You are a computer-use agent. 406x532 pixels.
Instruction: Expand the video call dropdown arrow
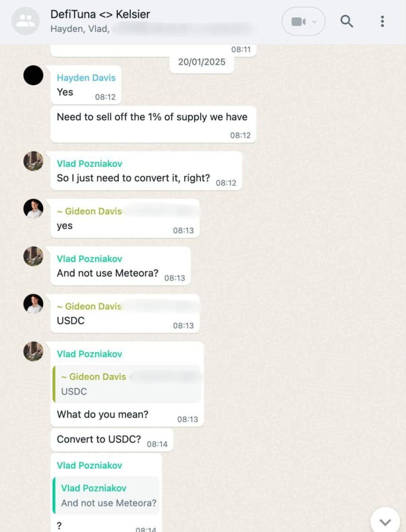pos(315,21)
